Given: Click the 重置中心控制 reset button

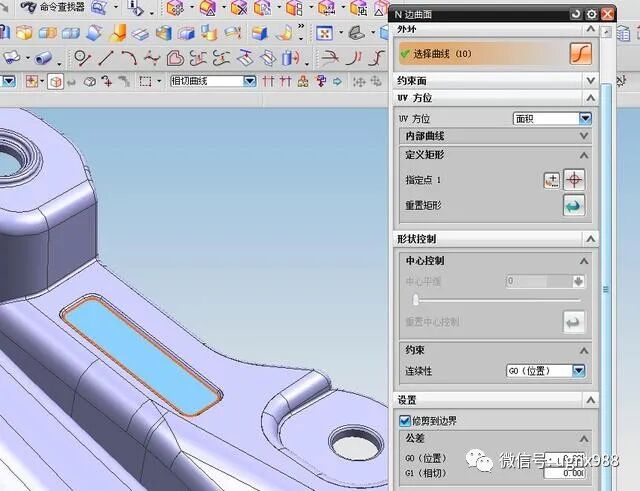Looking at the screenshot, I should 574,322.
